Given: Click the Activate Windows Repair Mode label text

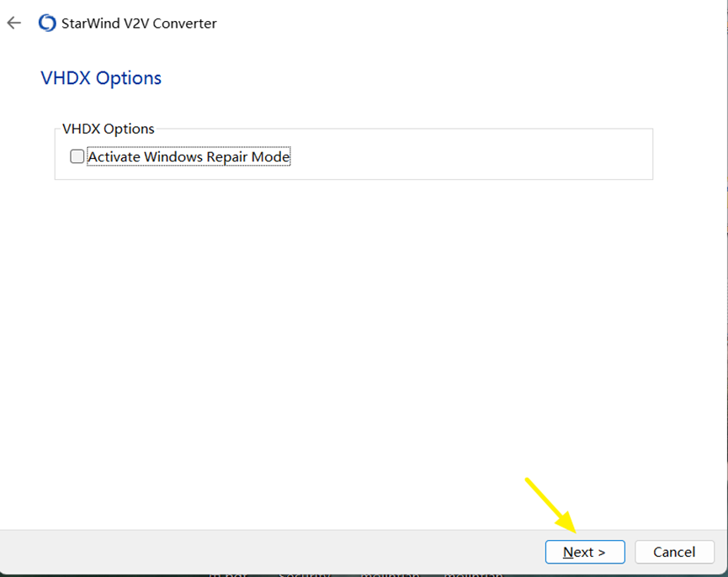Looking at the screenshot, I should pyautogui.click(x=189, y=156).
